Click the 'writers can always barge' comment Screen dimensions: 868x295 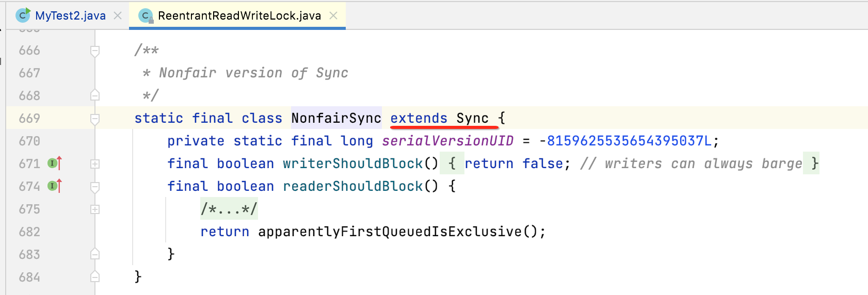pos(691,163)
